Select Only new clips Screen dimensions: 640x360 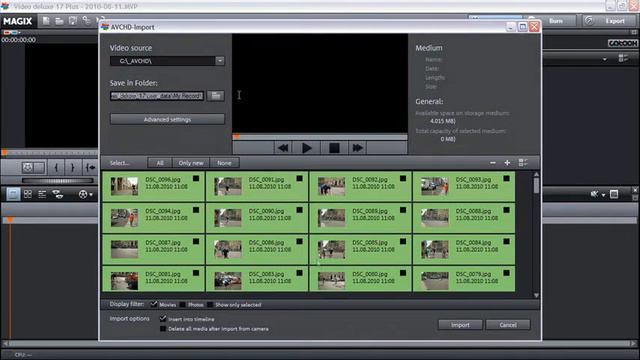tap(191, 163)
